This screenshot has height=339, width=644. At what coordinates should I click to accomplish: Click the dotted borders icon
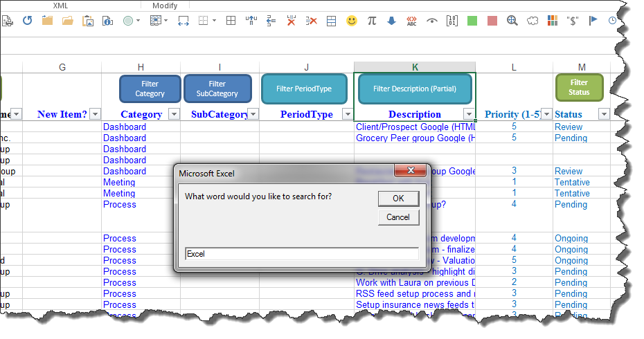tap(204, 21)
